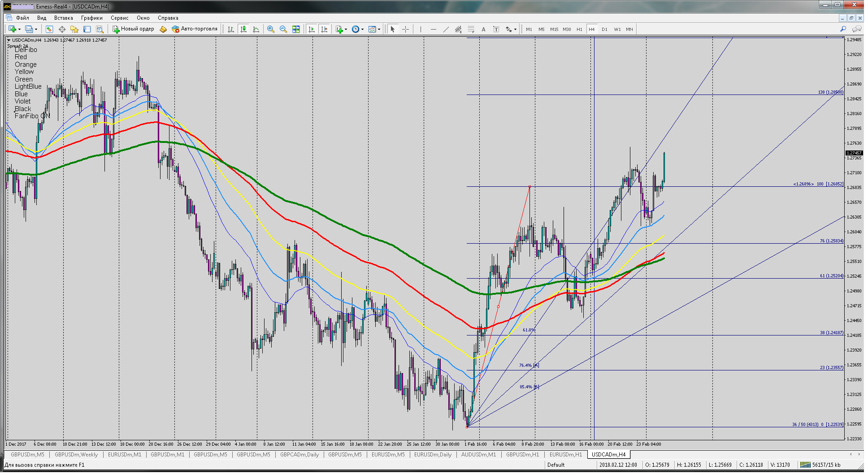The image size is (868, 473).
Task: Switch chart to Line chart mode
Action: click(256, 29)
